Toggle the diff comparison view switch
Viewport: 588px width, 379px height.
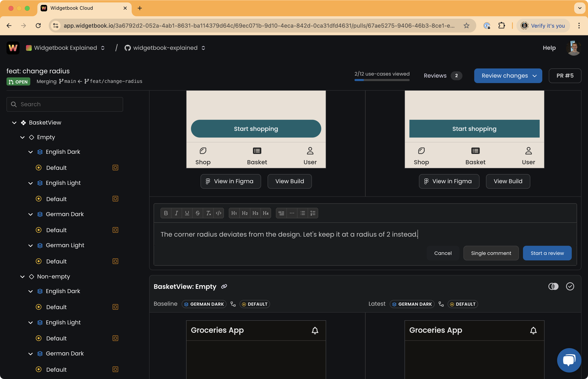553,286
